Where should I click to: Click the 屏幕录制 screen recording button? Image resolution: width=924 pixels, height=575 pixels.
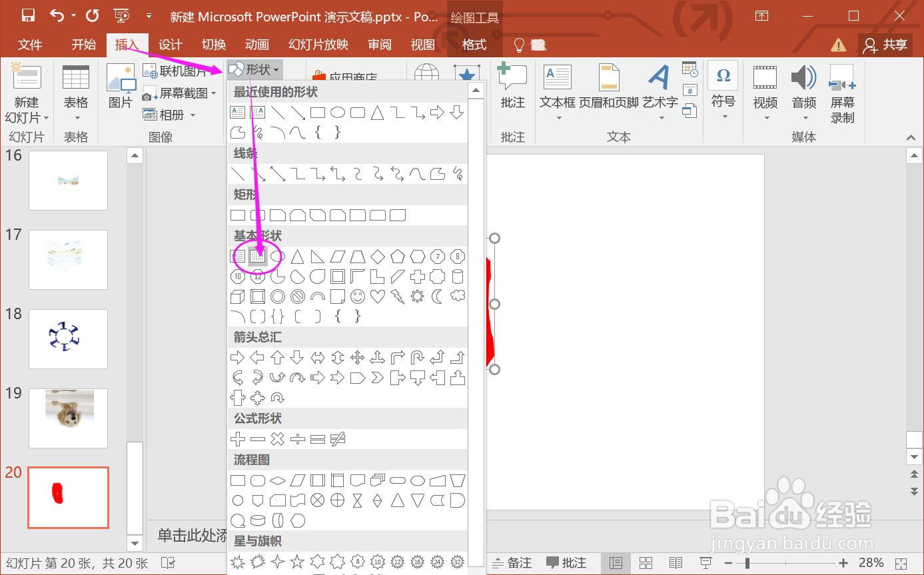843,93
